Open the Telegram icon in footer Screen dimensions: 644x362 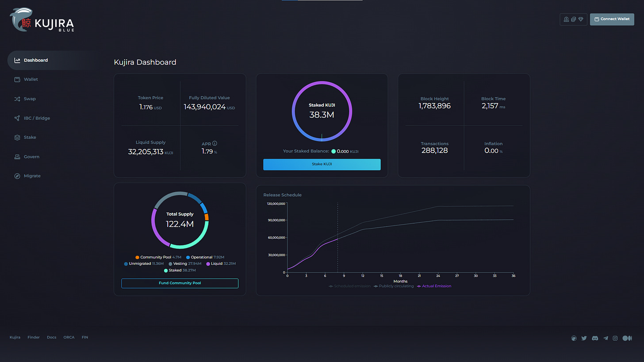click(606, 338)
